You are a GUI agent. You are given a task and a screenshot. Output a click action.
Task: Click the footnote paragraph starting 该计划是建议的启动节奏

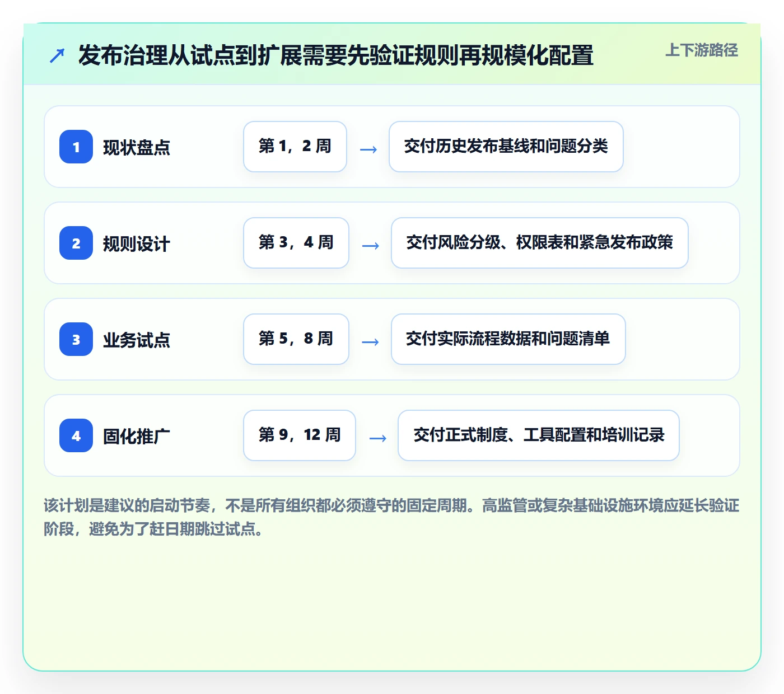click(391, 517)
